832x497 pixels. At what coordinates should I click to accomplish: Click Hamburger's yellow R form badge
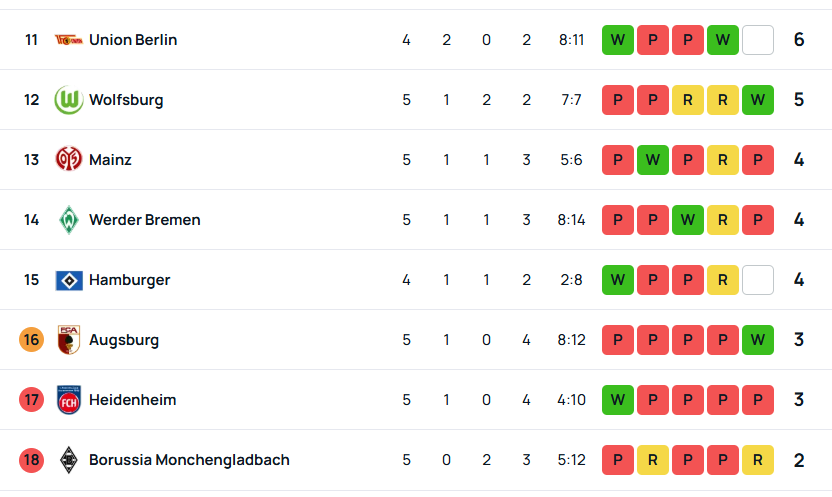(x=723, y=280)
